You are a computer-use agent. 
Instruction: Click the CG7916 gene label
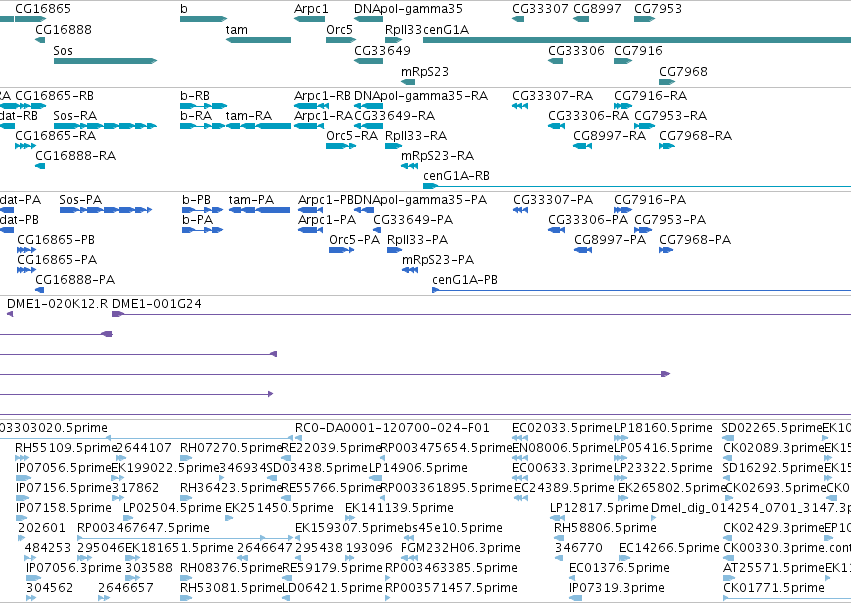click(638, 50)
